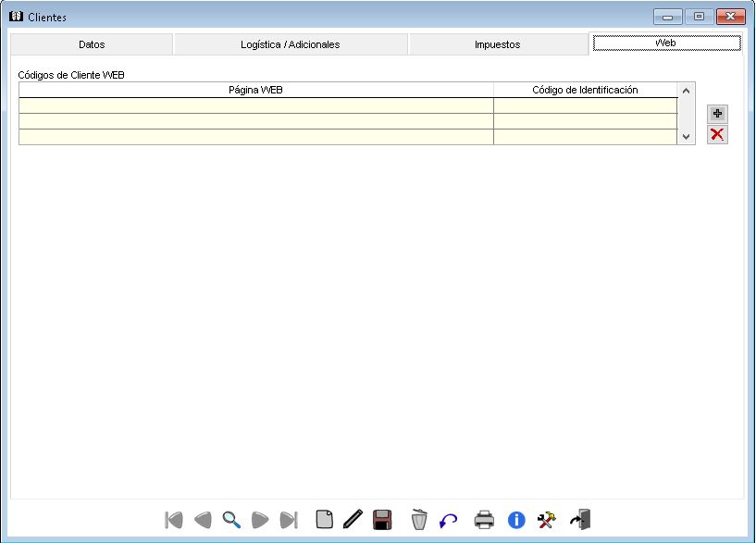Delete the record using the trash can icon
This screenshot has width=756, height=543.
[419, 519]
